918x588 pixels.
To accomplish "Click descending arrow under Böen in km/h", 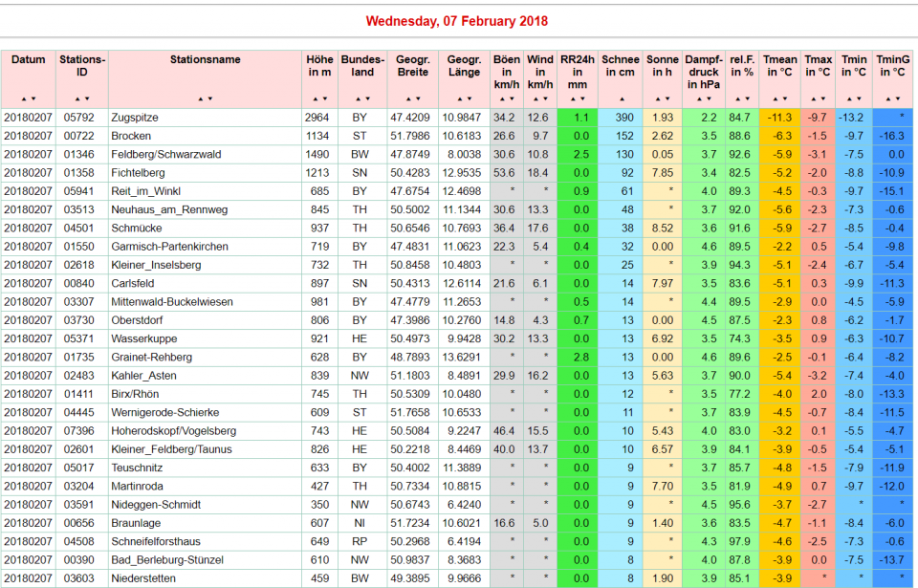I will coord(511,98).
